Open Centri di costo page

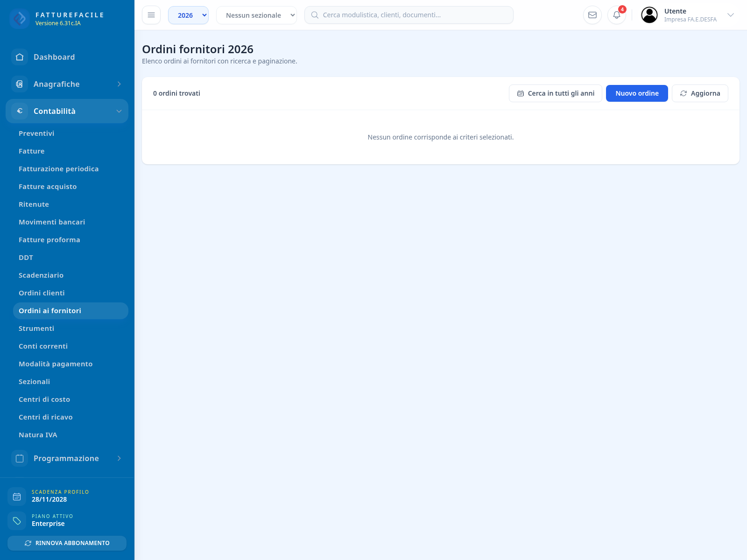click(x=70, y=399)
